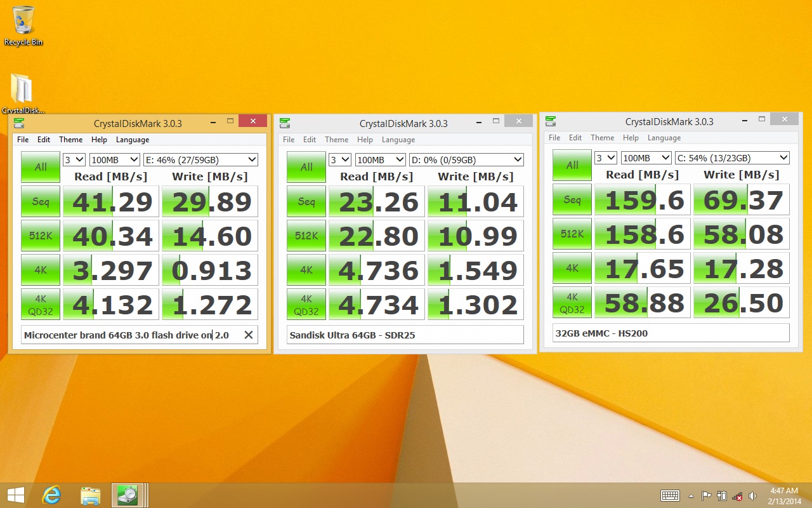
Task: Click the 69.37 Seq write result
Action: 742,199
